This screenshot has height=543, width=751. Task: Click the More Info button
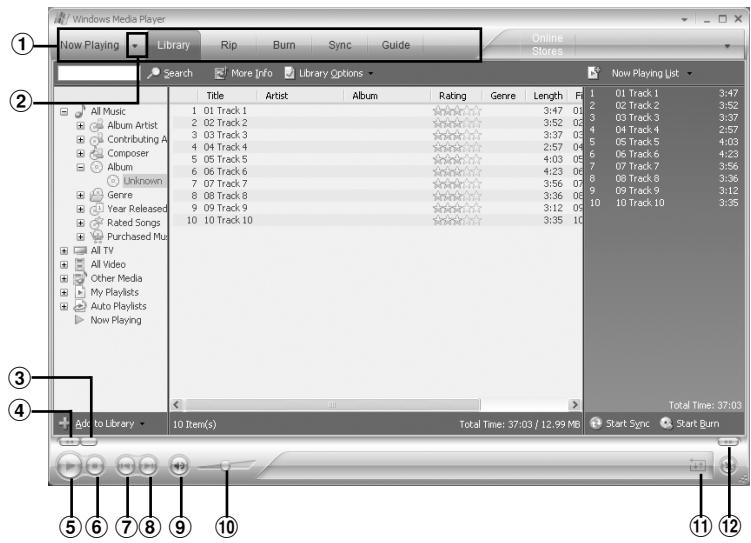click(243, 73)
